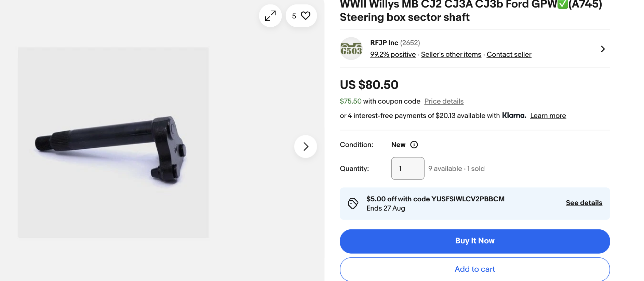Open RFJP Inc seller name

(384, 43)
